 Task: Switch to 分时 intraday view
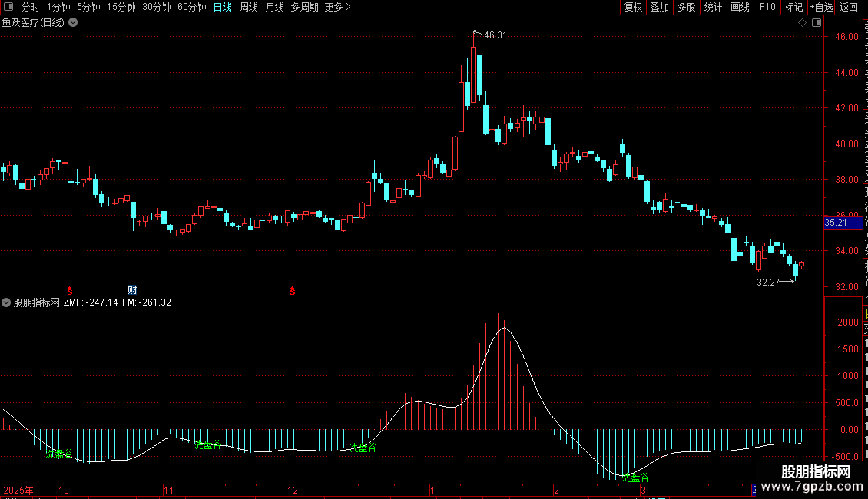(x=31, y=7)
